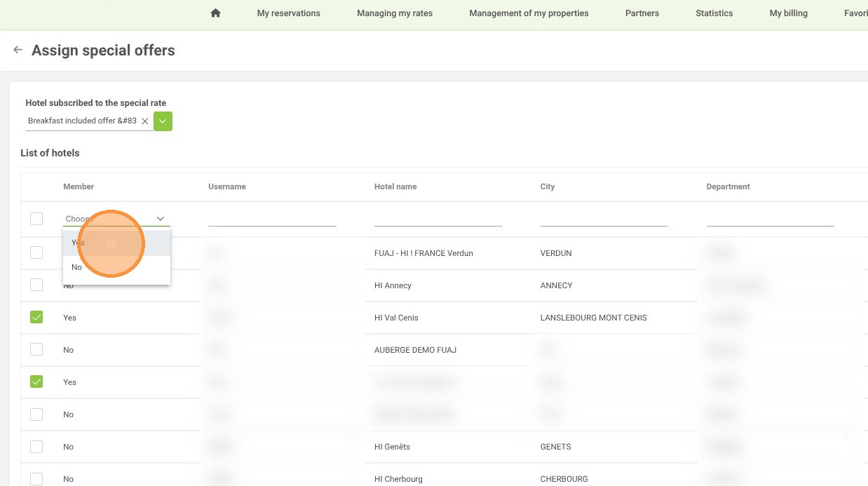Image resolution: width=868 pixels, height=486 pixels.
Task: Click the No member value in HI Genêts row
Action: tap(68, 447)
